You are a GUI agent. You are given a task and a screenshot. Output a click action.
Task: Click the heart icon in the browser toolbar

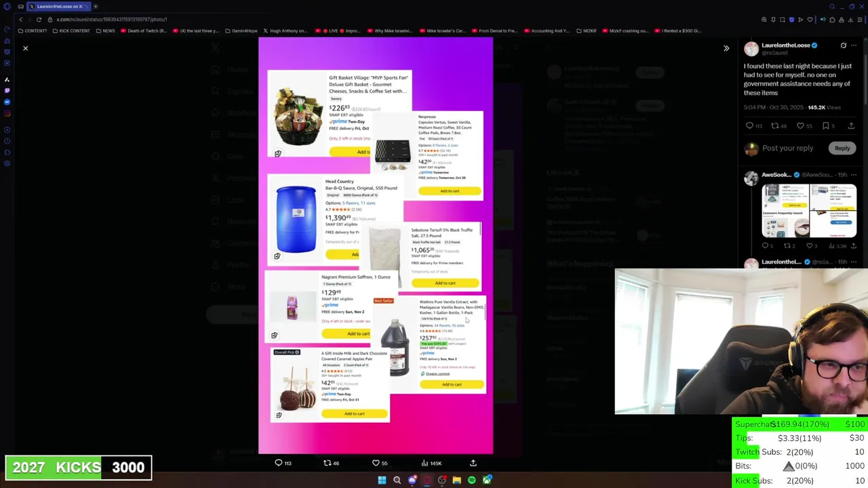click(810, 20)
